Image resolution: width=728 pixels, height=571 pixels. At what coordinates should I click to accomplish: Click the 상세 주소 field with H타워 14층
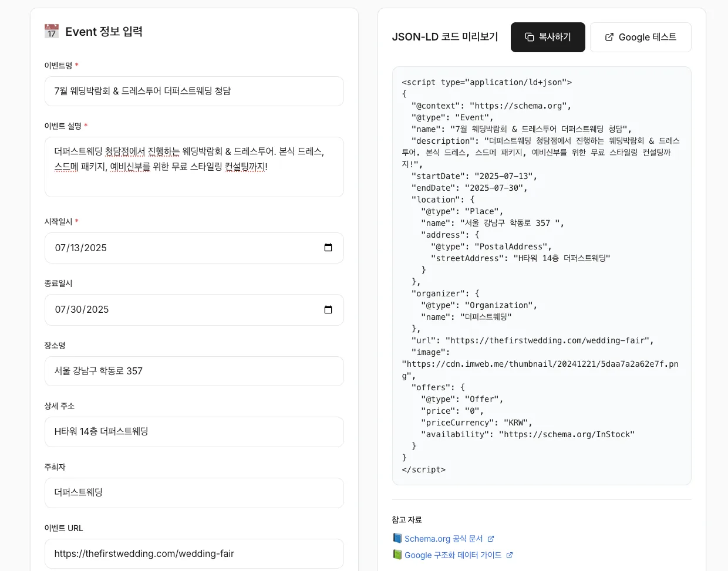point(194,432)
